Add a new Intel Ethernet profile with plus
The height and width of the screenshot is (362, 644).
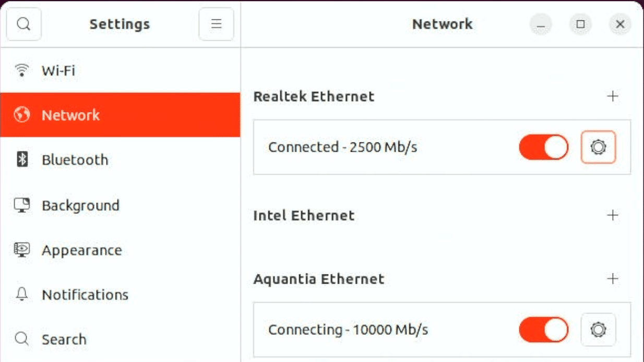point(613,215)
